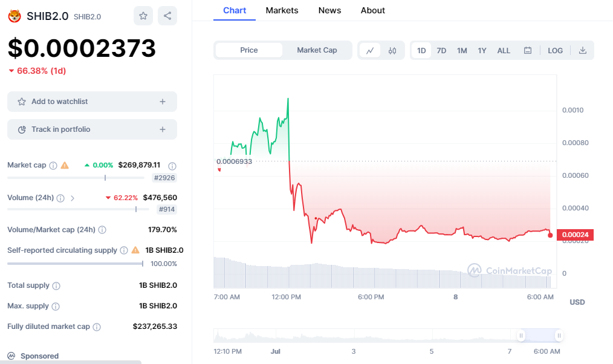Open info icon next to $269,879.11

172,166
